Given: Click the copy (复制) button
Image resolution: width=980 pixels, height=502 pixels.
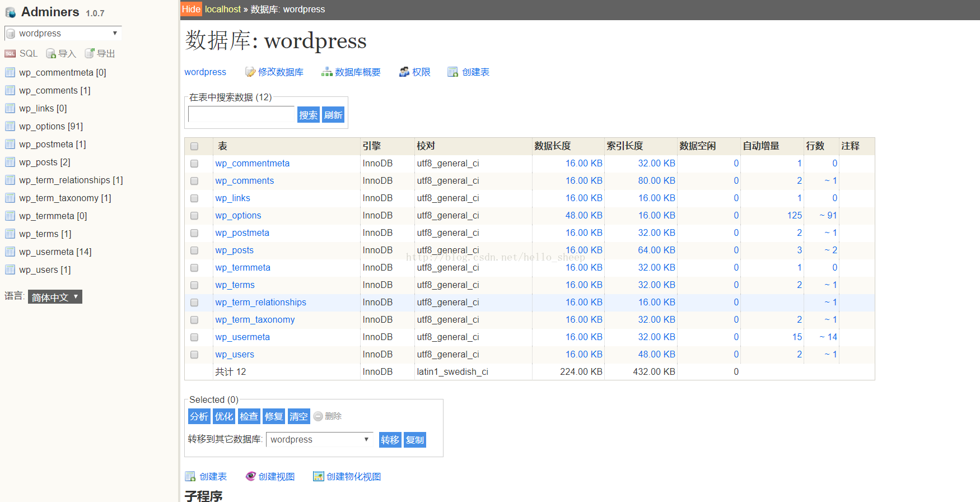Looking at the screenshot, I should (x=415, y=440).
